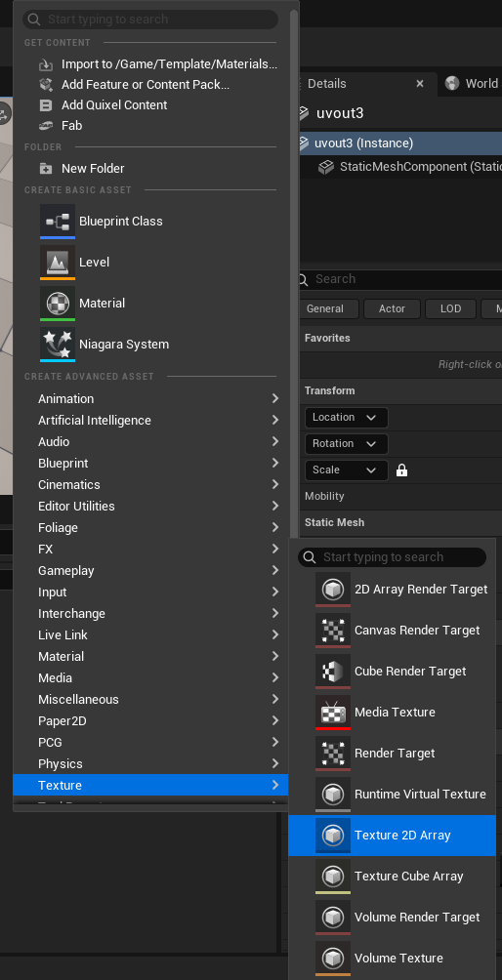Image resolution: width=502 pixels, height=980 pixels.
Task: Open the Paper2D advanced asset category
Action: [150, 720]
